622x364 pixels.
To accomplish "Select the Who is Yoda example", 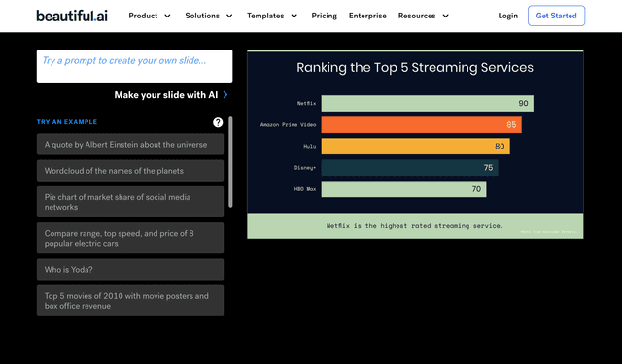I will [130, 269].
